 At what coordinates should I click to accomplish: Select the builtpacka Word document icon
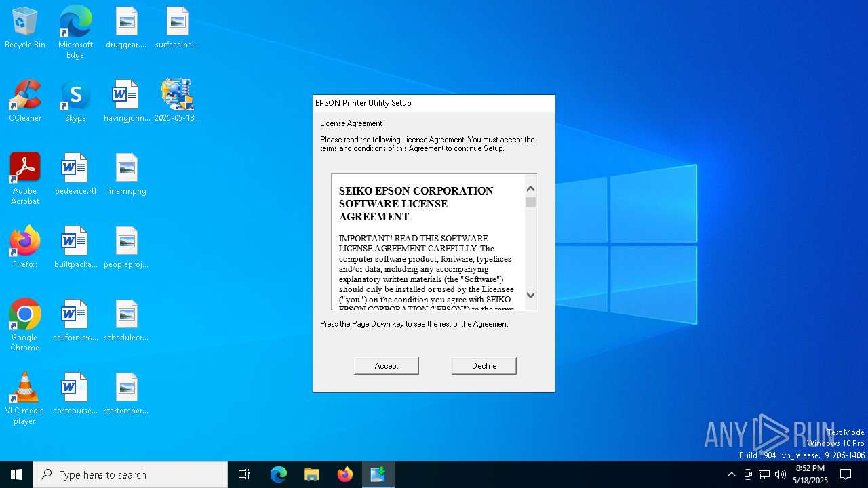click(75, 248)
